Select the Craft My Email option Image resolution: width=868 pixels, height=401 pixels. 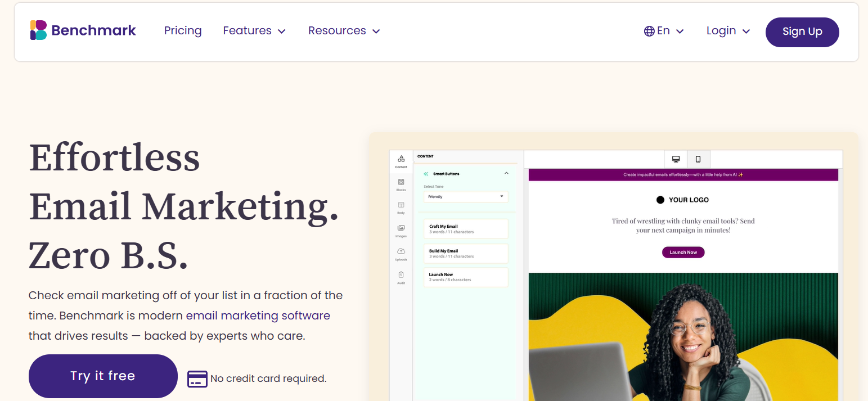click(x=466, y=229)
